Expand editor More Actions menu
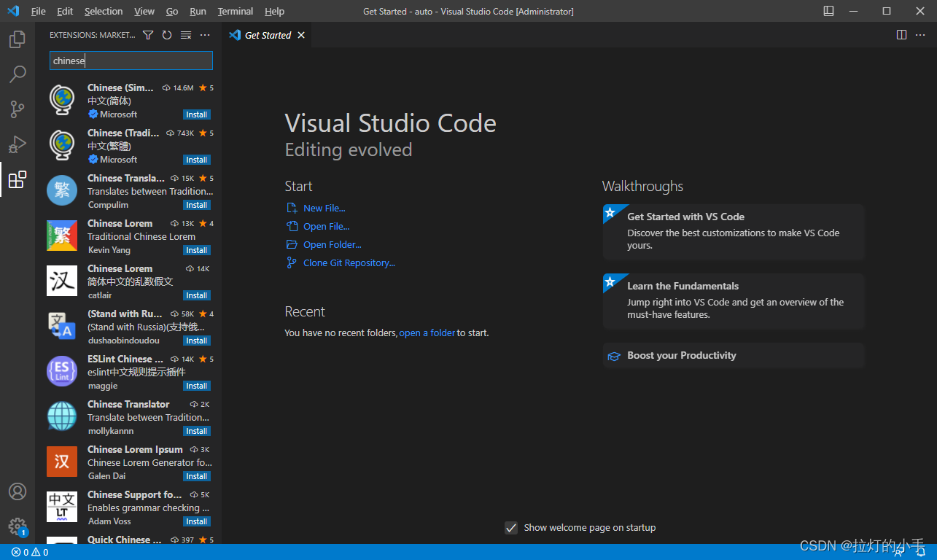Image resolution: width=937 pixels, height=560 pixels. (920, 35)
